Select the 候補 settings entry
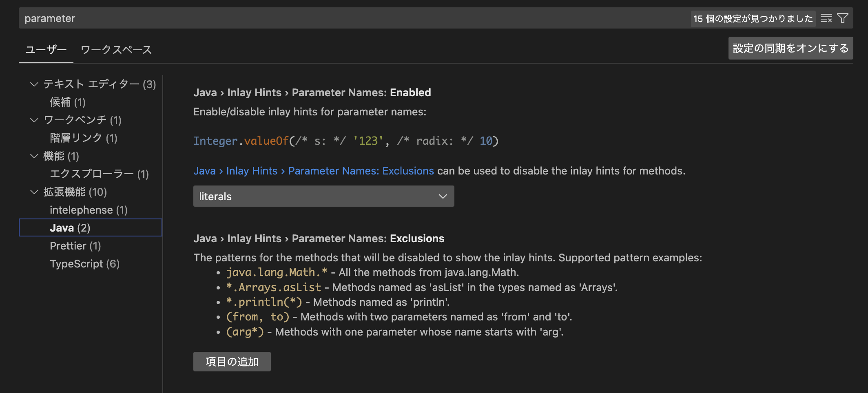 point(68,102)
